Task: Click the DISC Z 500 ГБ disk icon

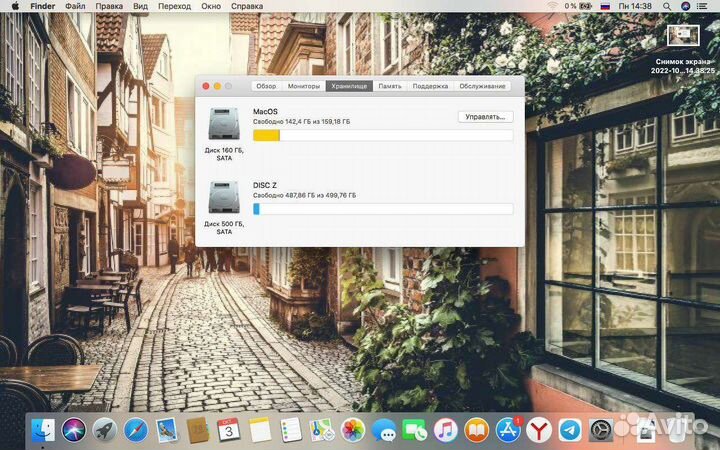Action: click(x=224, y=197)
